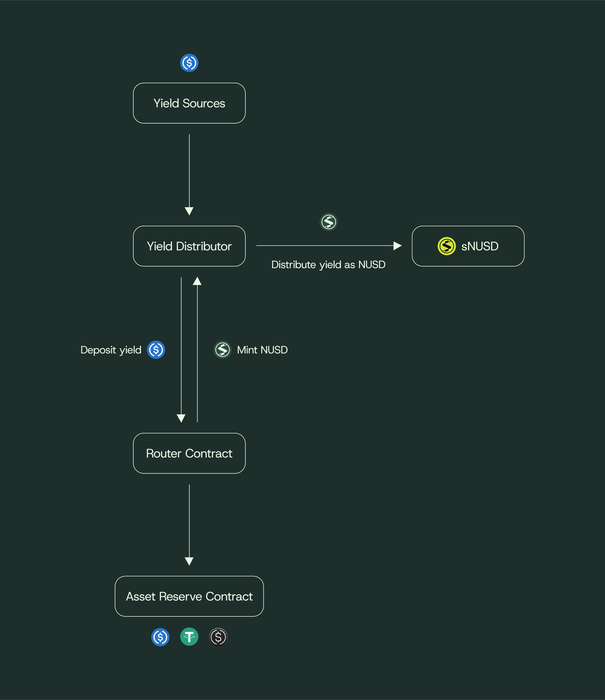Click the yellow sNUSD coin icon
This screenshot has width=605, height=700.
coord(446,246)
